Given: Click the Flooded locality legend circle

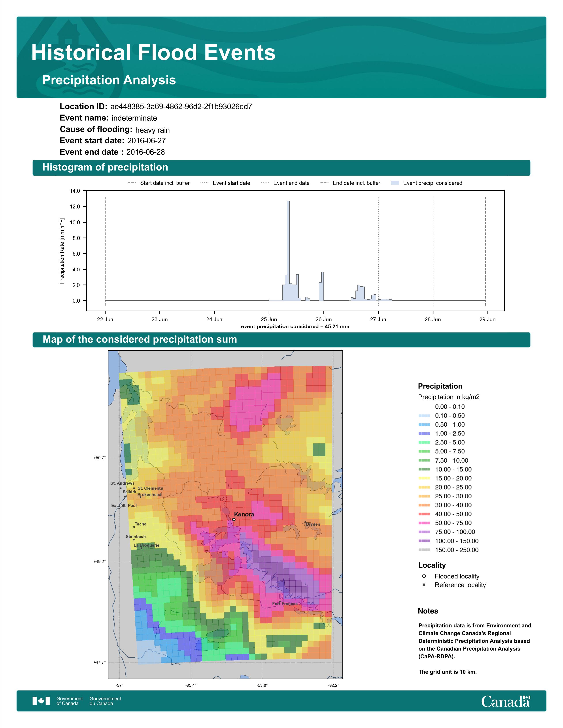Looking at the screenshot, I should tap(424, 576).
